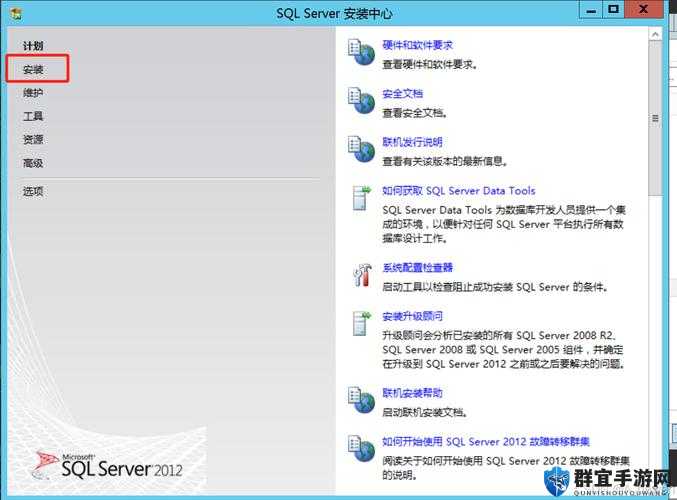The image size is (677, 500).
Task: Click the wrench tools icon for 系统配置检查器
Action: point(362,275)
